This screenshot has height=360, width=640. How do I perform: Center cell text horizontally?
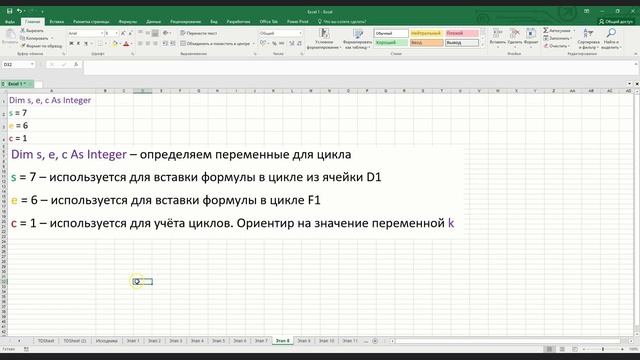click(148, 43)
